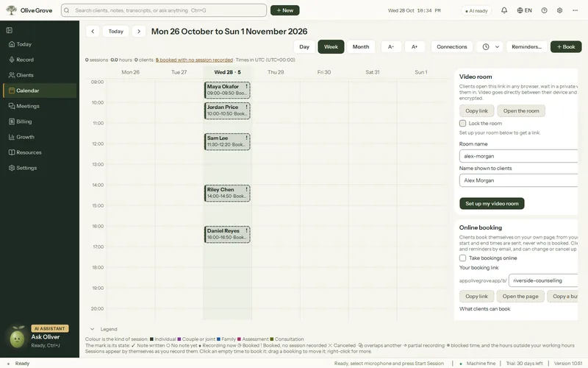Click Open the room button

[x=521, y=111]
